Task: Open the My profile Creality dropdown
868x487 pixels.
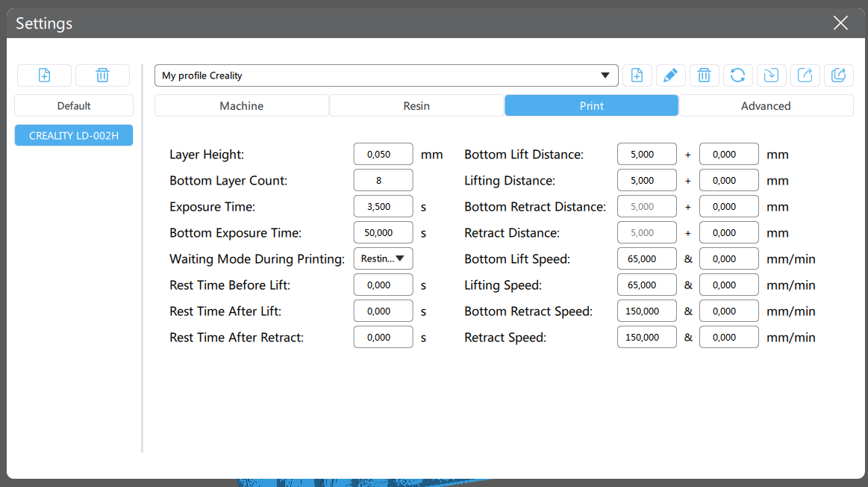Action: click(386, 75)
